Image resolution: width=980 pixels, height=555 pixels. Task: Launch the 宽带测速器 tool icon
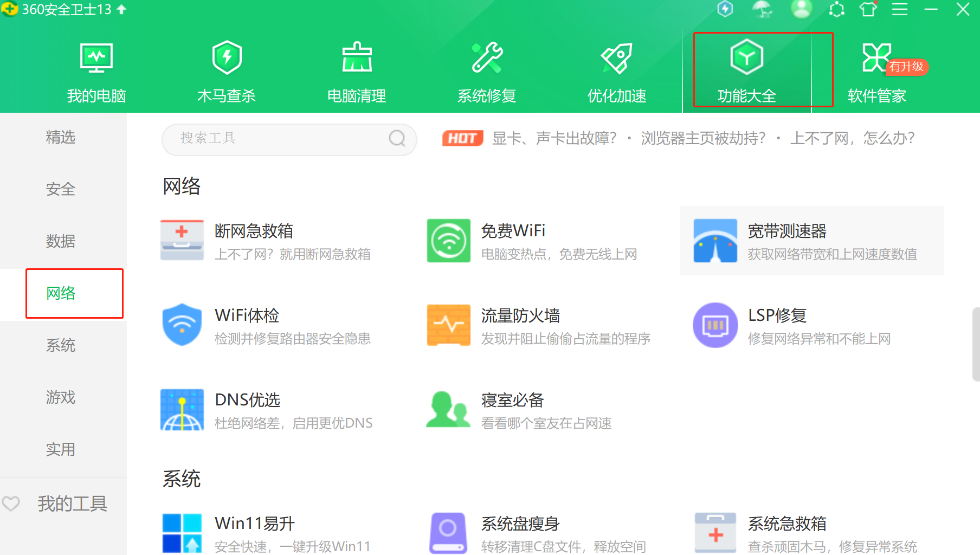click(x=715, y=241)
